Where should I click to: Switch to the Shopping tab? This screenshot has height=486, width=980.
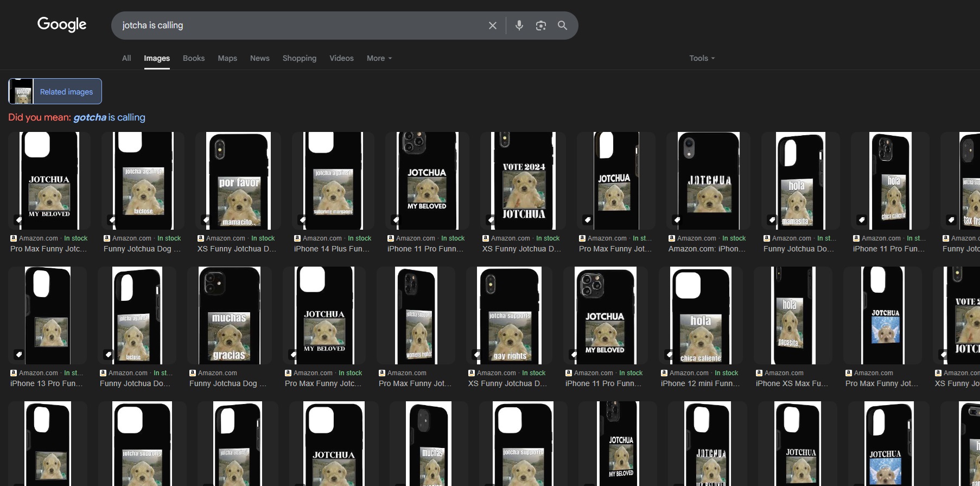pyautogui.click(x=300, y=58)
